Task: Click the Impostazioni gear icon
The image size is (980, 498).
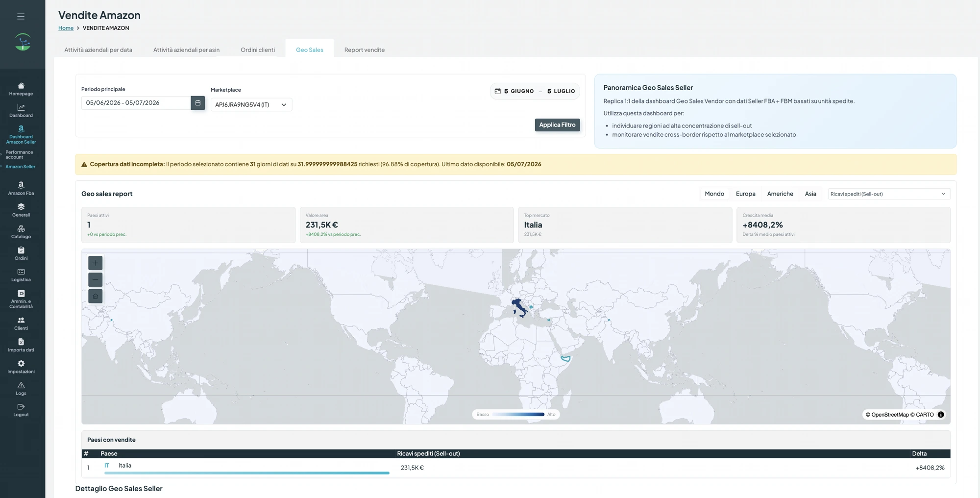Action: click(x=21, y=364)
